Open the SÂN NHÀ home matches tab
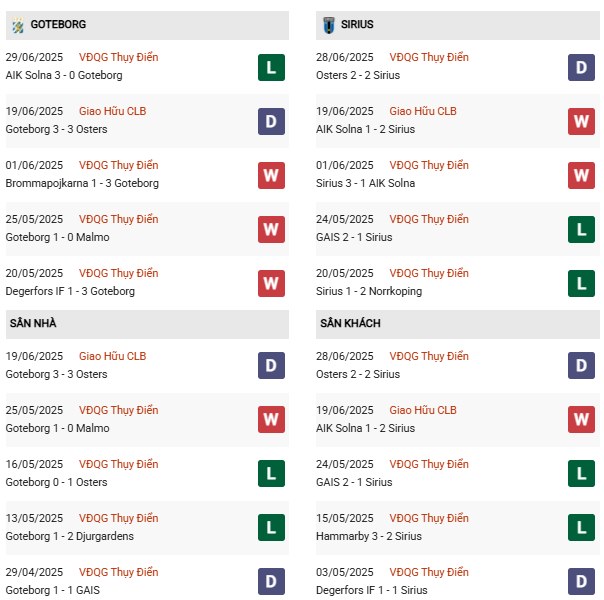 pyautogui.click(x=35, y=324)
